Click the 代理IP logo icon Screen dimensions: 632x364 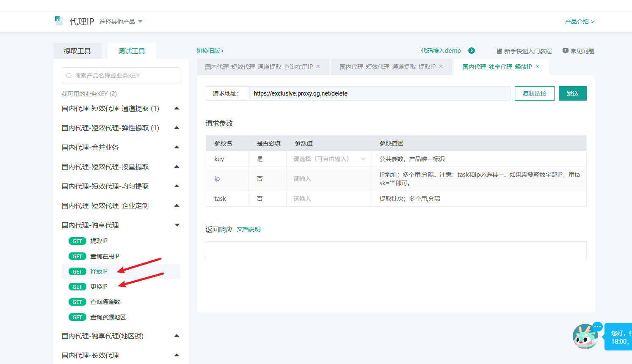pyautogui.click(x=59, y=21)
